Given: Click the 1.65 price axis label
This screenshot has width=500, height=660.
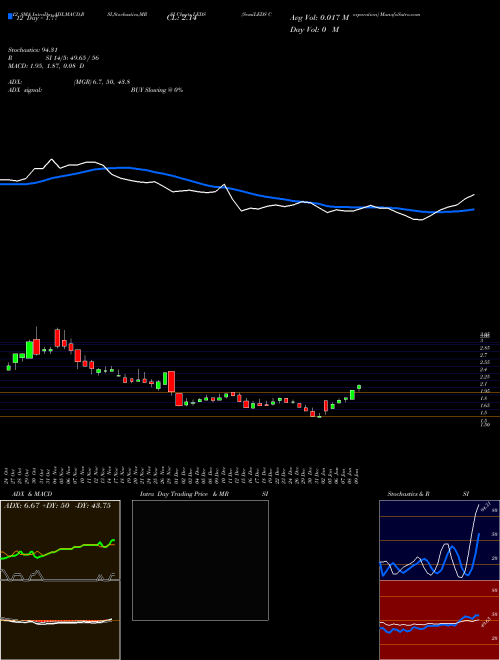Looking at the screenshot, I should tap(485, 405).
